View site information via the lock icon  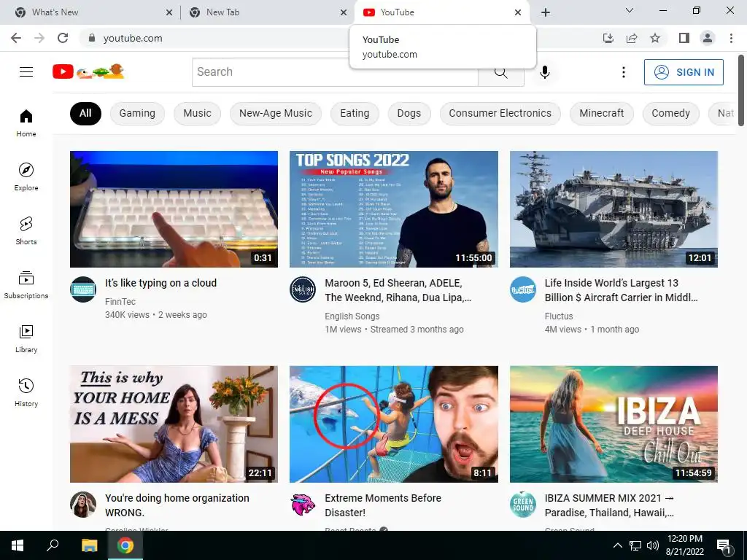point(92,38)
